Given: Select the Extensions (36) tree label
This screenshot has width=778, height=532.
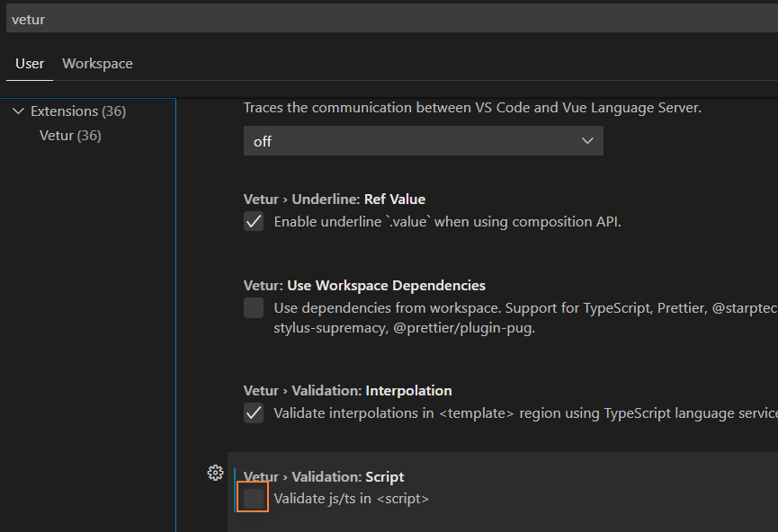Looking at the screenshot, I should coord(77,111).
